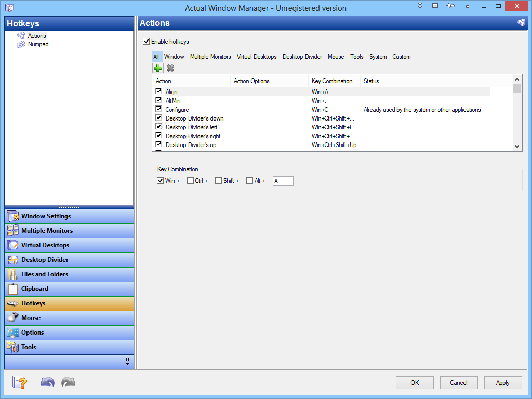The height and width of the screenshot is (399, 532).
Task: Click the Virtual Desktops panel icon
Action: click(x=13, y=245)
